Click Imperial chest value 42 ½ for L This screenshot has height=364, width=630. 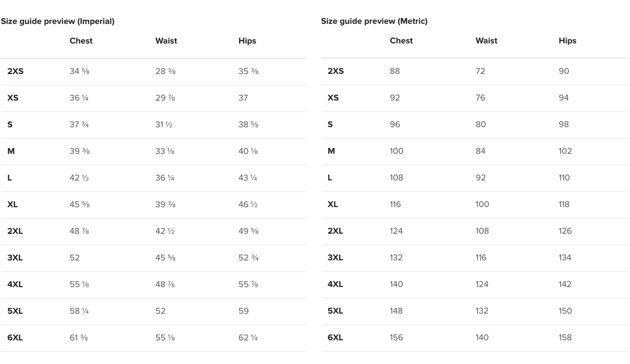point(79,178)
